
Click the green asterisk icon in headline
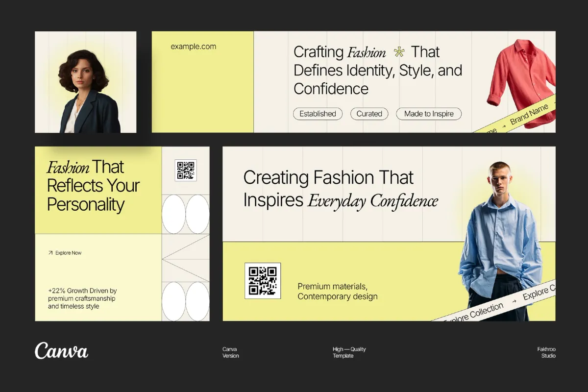[400, 52]
